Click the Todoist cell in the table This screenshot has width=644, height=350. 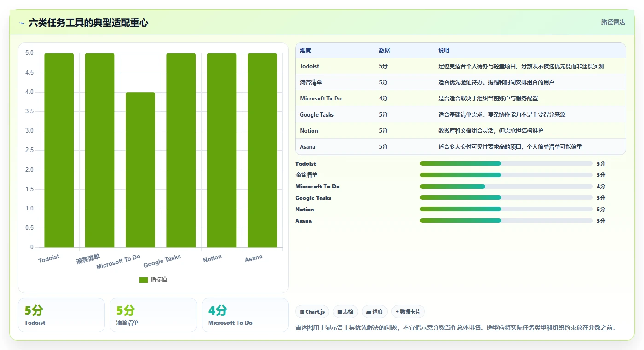pyautogui.click(x=309, y=66)
